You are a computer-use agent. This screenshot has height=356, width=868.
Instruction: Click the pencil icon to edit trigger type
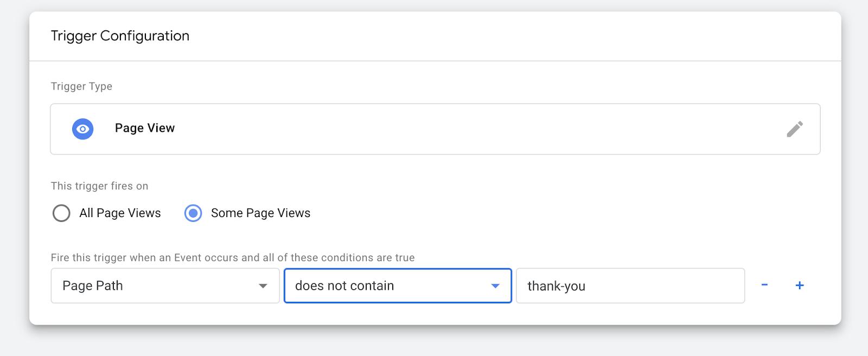click(x=795, y=129)
